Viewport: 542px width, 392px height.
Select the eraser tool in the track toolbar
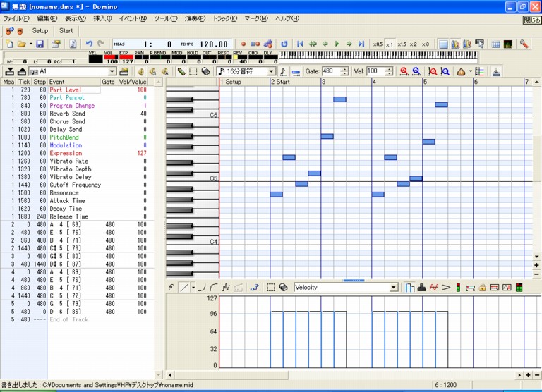205,71
